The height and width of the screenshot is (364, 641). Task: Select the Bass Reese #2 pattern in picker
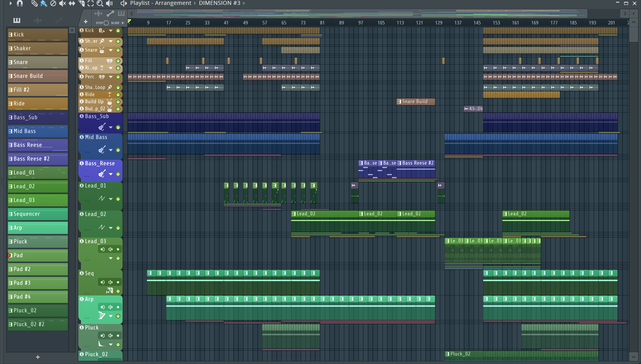point(38,159)
